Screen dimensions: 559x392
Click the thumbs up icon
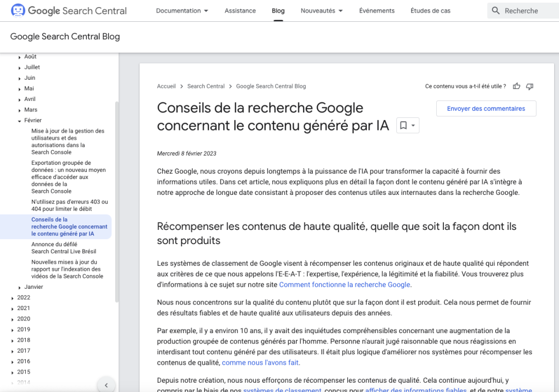tap(516, 86)
